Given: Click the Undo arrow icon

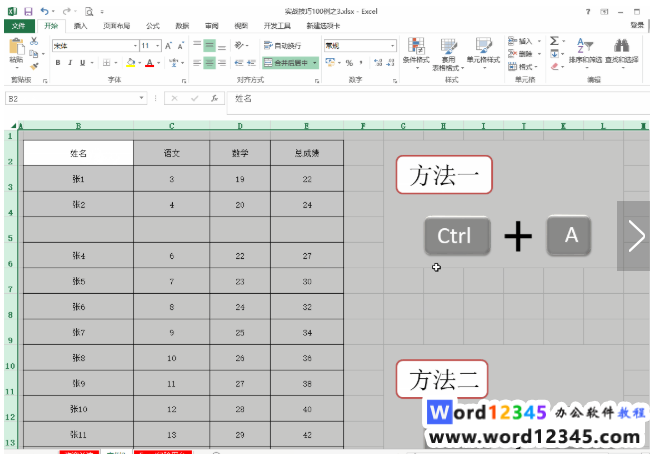Looking at the screenshot, I should (44, 11).
